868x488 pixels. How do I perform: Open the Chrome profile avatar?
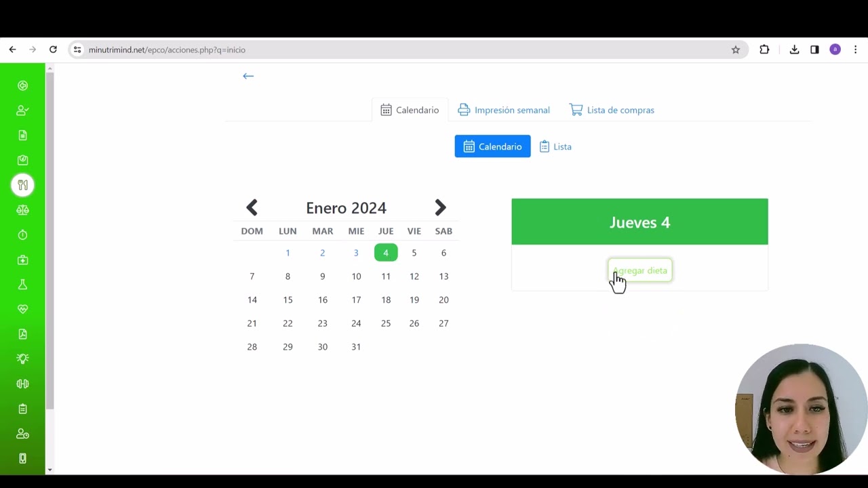(x=835, y=49)
